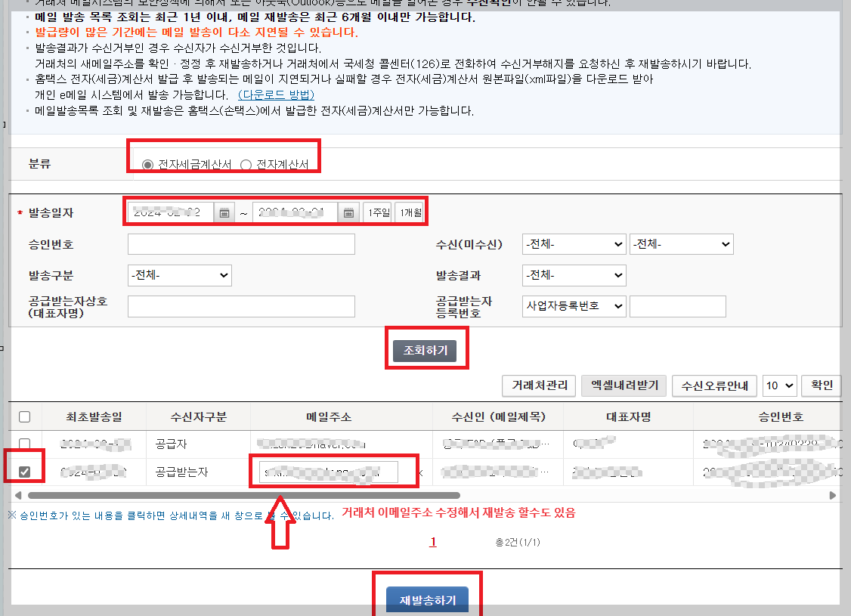Click the 공급받는자상호 input field
851x616 pixels.
pos(241,306)
